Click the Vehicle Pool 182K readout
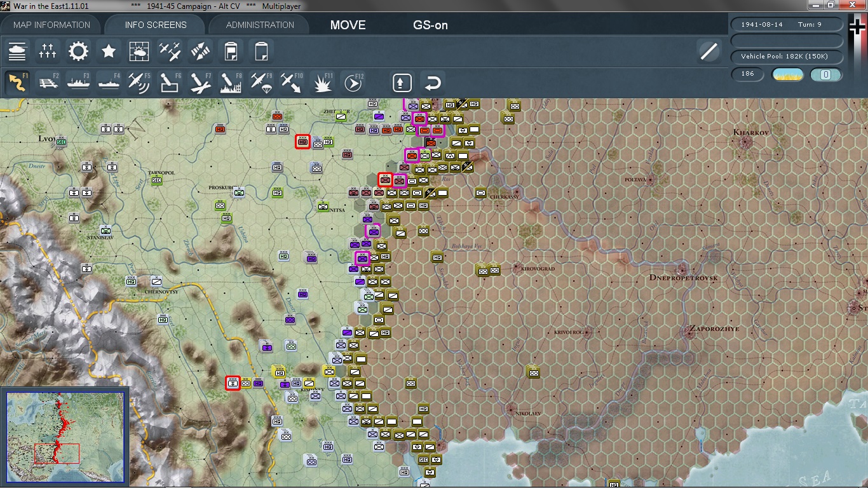Screen dimensions: 868x488 pyautogui.click(x=787, y=57)
